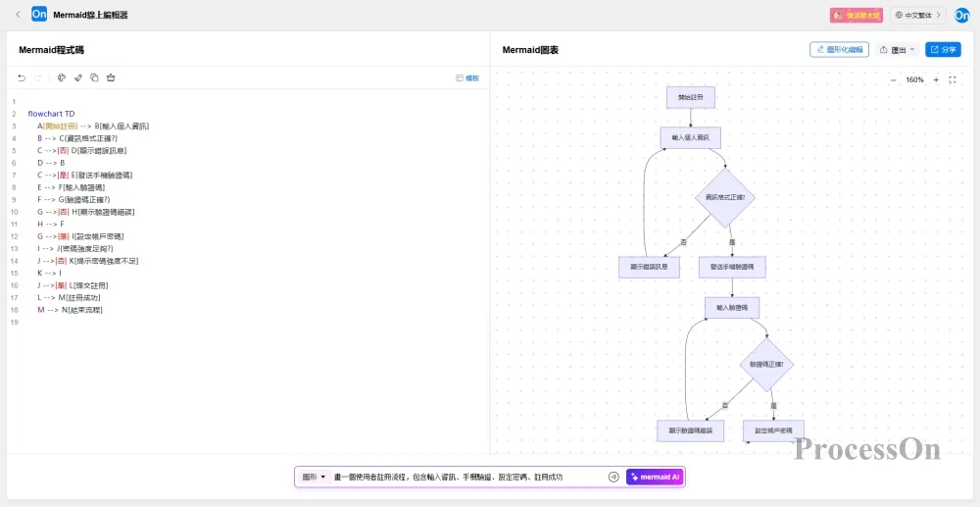Expand the 匯出 export dropdown
This screenshot has width=980, height=507.
[x=898, y=50]
